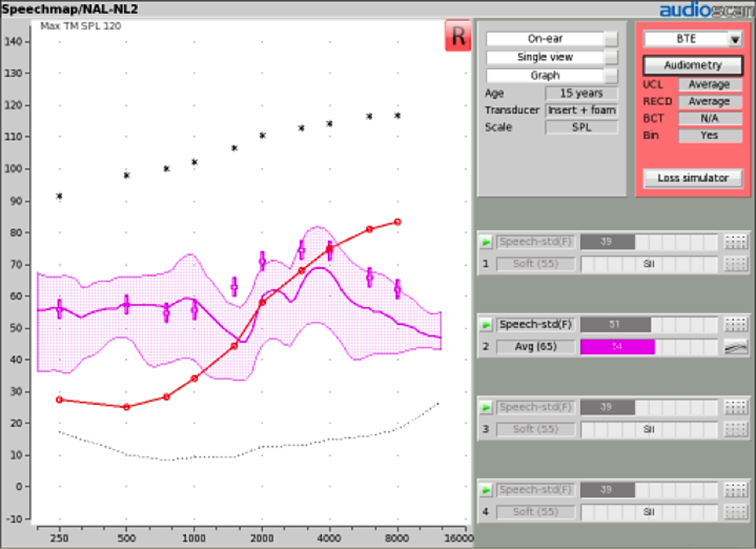Viewport: 756px width, 549px height.
Task: Click the red R ear indicator
Action: [x=457, y=36]
